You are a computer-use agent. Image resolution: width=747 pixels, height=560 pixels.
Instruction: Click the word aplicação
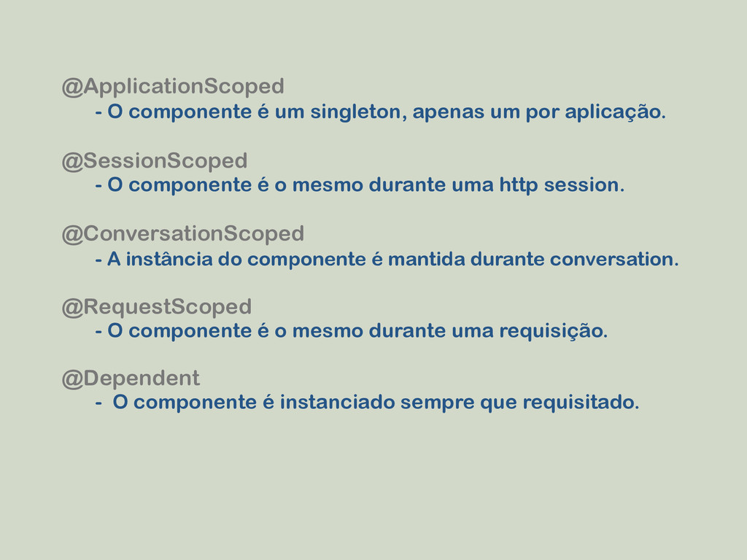coord(615,113)
